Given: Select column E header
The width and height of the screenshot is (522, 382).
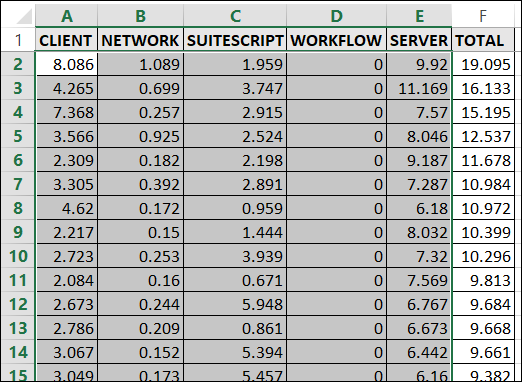Looking at the screenshot, I should pos(419,16).
